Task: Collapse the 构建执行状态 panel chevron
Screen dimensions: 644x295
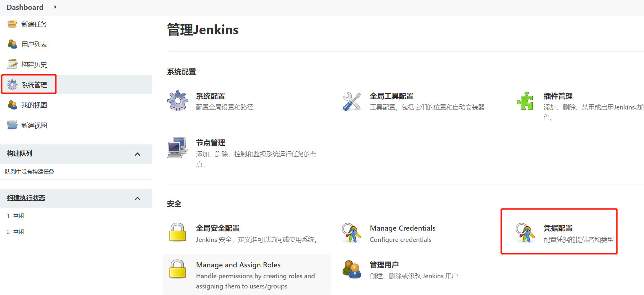Action: 137,199
